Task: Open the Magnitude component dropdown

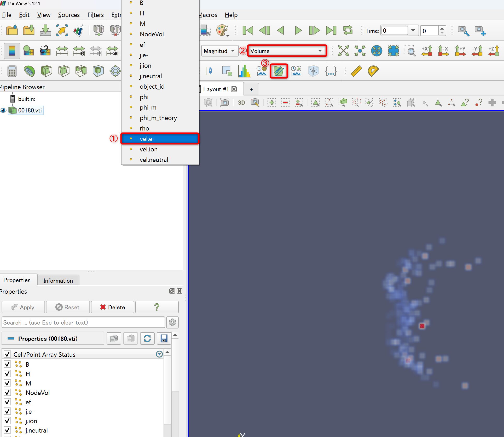Action: [219, 51]
